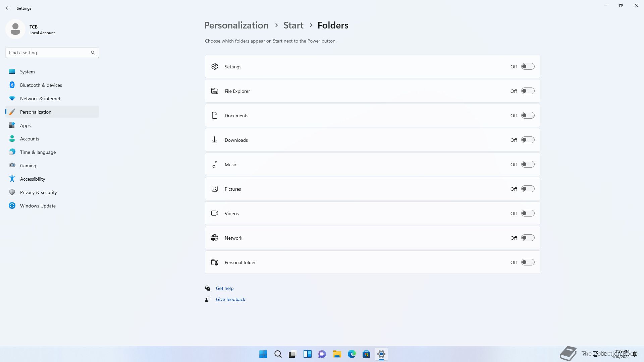644x362 pixels.
Task: Launch Microsoft Edge from the taskbar
Action: click(x=352, y=354)
